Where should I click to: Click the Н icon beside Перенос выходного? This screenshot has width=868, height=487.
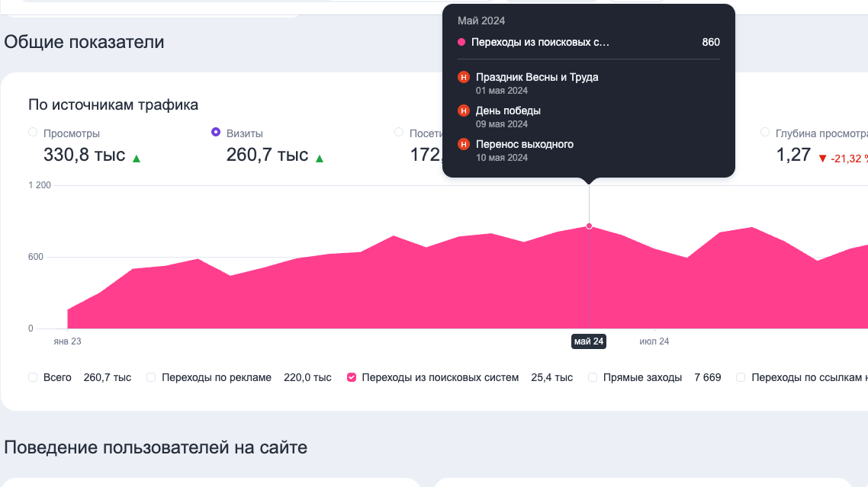pos(462,144)
